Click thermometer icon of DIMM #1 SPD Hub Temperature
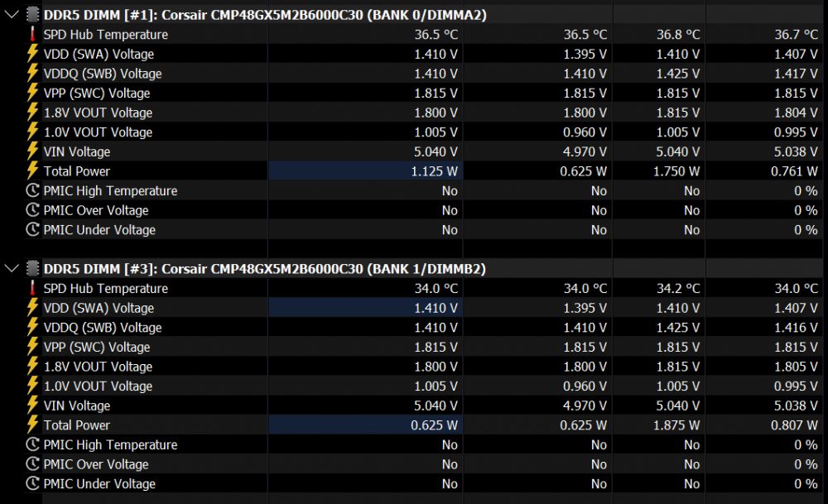Screen dimensions: 828x504 click(x=33, y=34)
